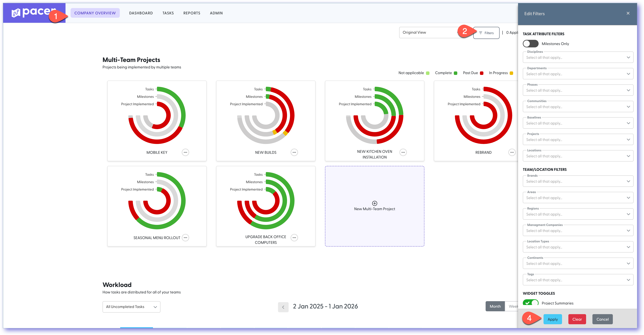Viewport: 644px width, 335px height.
Task: Click the Filters button
Action: coord(486,33)
